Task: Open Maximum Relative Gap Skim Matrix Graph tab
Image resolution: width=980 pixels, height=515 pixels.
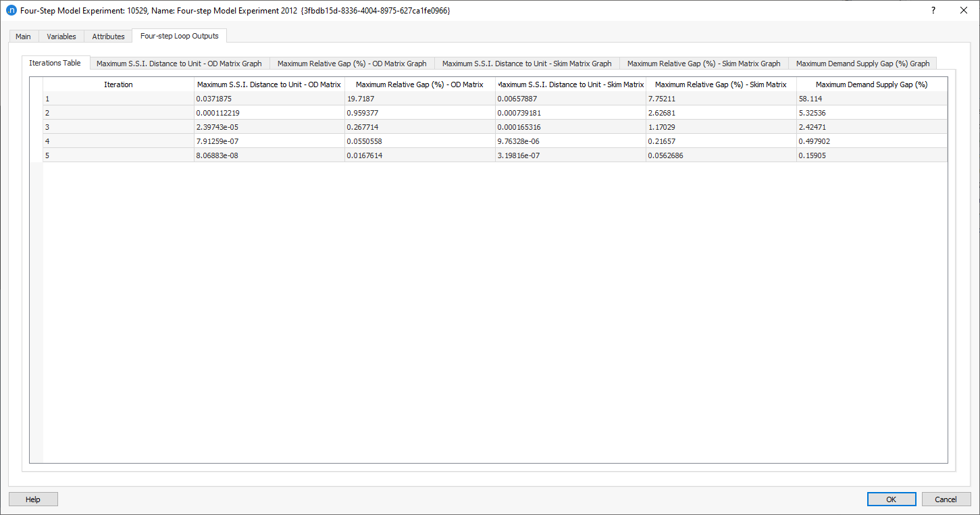Action: pos(703,64)
